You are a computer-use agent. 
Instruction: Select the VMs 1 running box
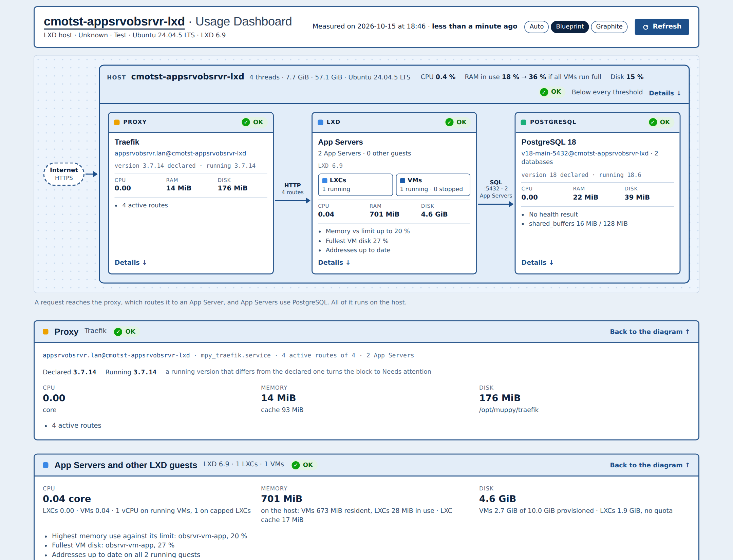point(433,185)
